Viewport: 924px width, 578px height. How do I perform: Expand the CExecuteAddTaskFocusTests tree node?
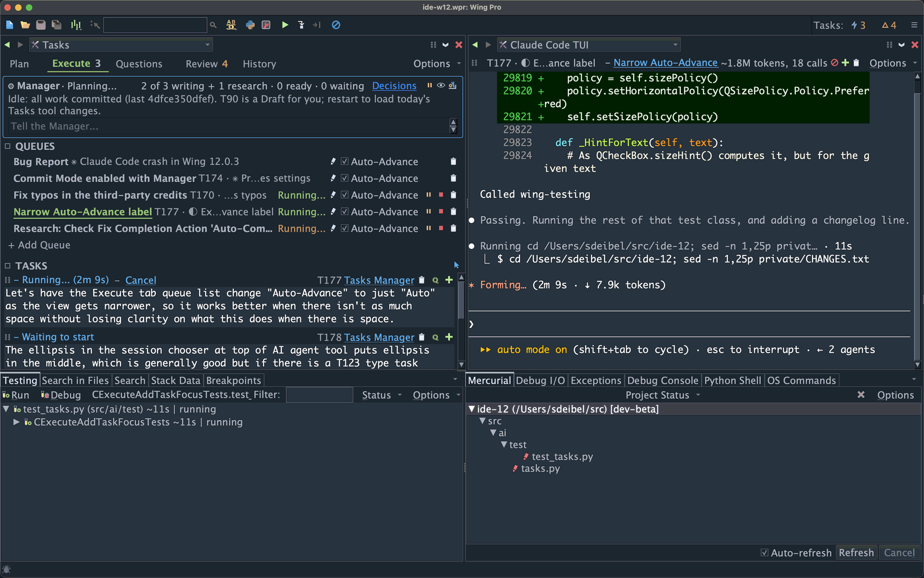(x=16, y=422)
